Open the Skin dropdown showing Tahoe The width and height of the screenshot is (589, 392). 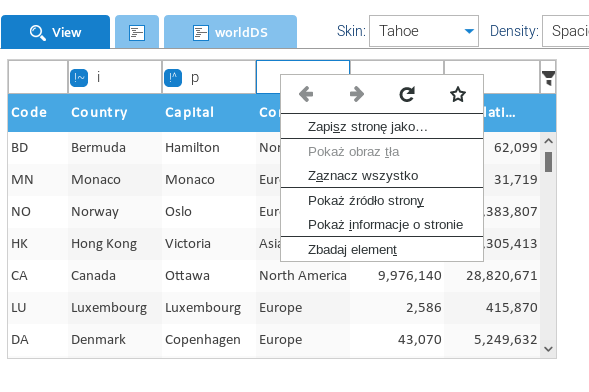pyautogui.click(x=424, y=31)
